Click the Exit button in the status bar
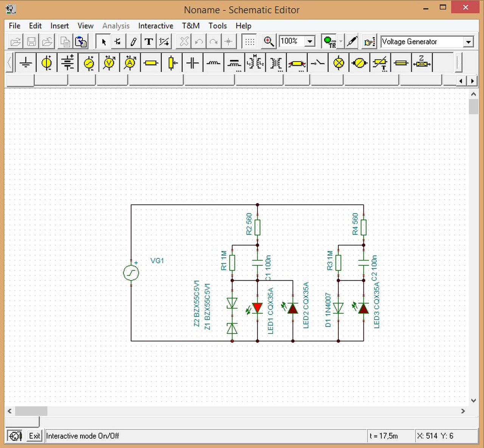484x448 pixels. click(x=34, y=436)
